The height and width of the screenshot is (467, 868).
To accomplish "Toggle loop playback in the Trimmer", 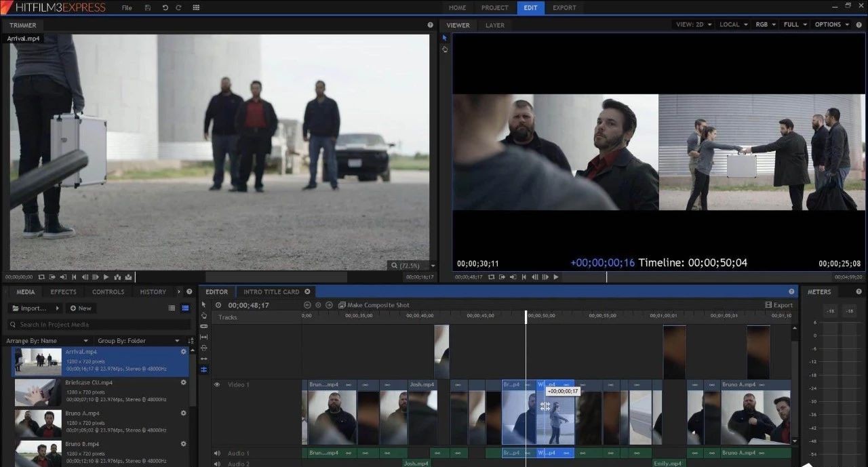I will pyautogui.click(x=41, y=277).
